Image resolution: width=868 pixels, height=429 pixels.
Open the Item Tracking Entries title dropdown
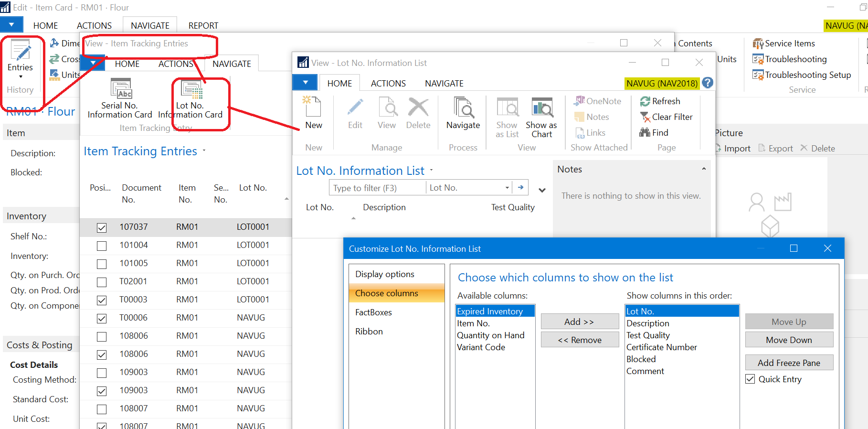coord(204,150)
